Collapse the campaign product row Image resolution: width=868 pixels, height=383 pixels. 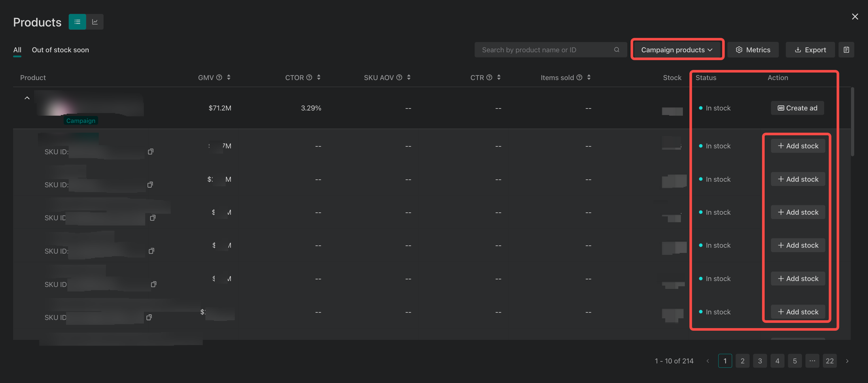coord(27,98)
